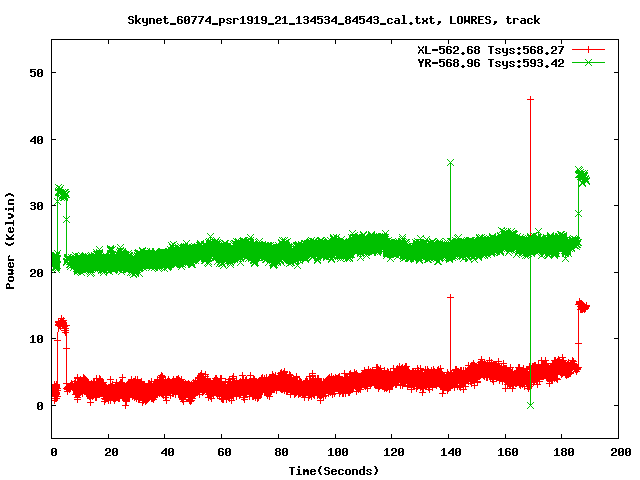The width and height of the screenshot is (640, 480).
Task: Click the y-axis tick label 30
Action: pyautogui.click(x=36, y=206)
